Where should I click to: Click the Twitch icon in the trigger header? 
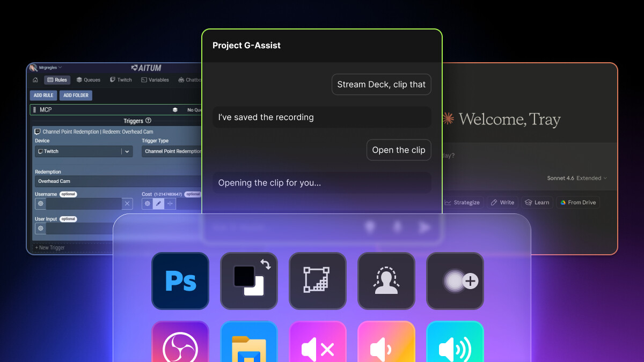37,131
